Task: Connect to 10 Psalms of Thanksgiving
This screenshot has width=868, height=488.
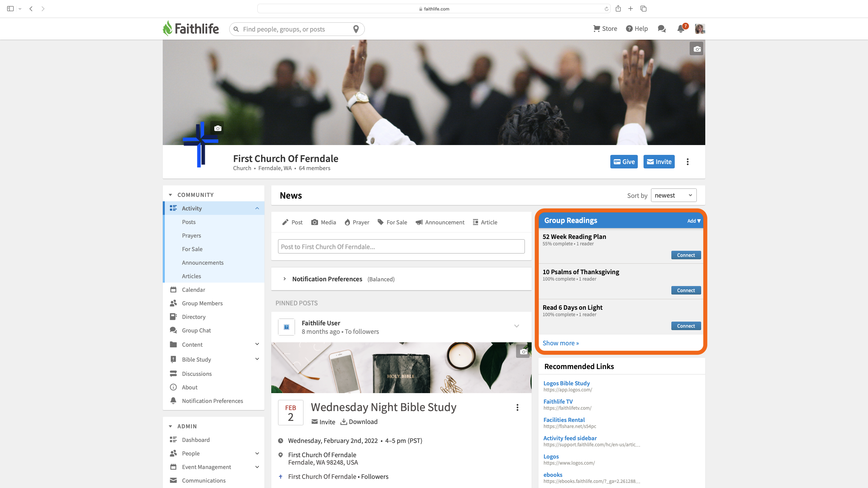Action: (x=686, y=290)
